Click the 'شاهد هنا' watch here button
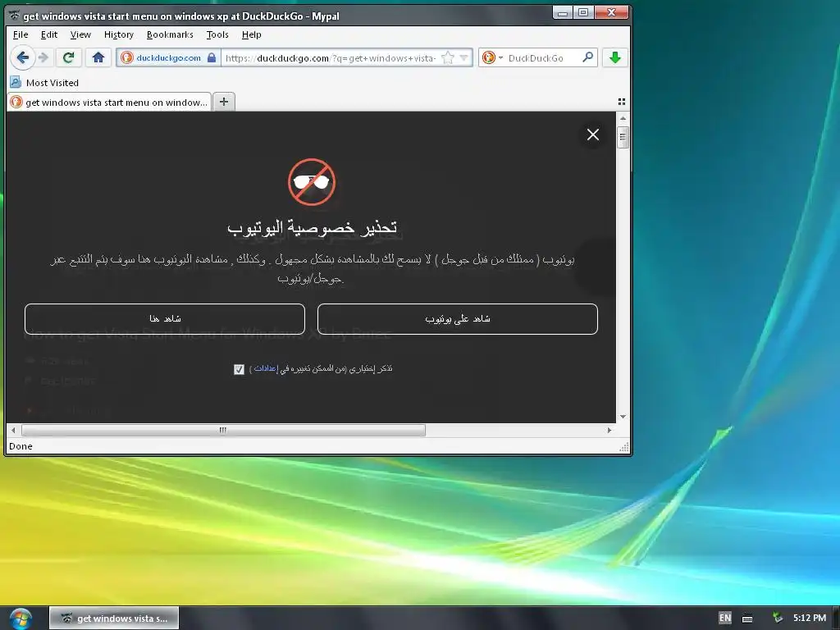The width and height of the screenshot is (840, 630). (164, 319)
